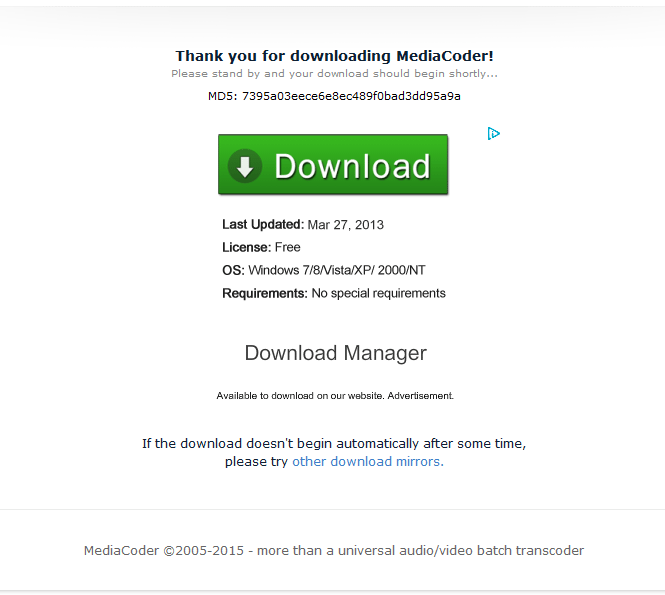Open the other download mirrors link
The width and height of the screenshot is (665, 595).
tap(368, 461)
